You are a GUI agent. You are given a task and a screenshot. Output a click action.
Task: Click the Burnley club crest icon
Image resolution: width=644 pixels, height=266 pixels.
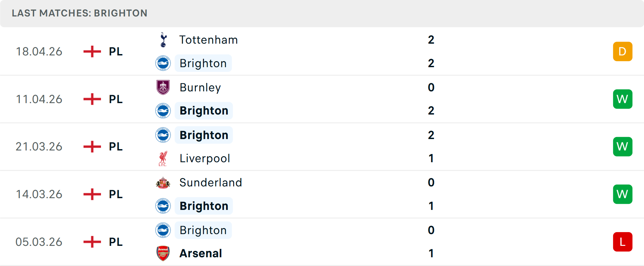tap(163, 87)
